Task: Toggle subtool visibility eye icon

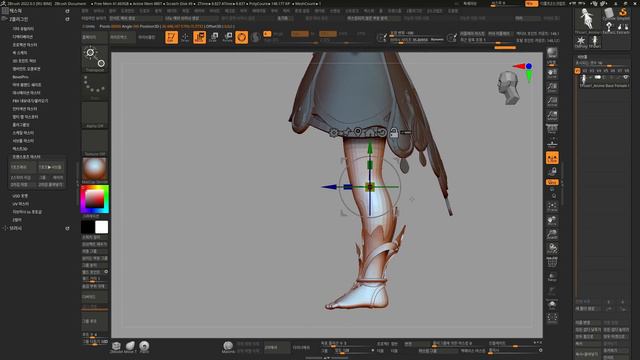Action: tap(625, 78)
